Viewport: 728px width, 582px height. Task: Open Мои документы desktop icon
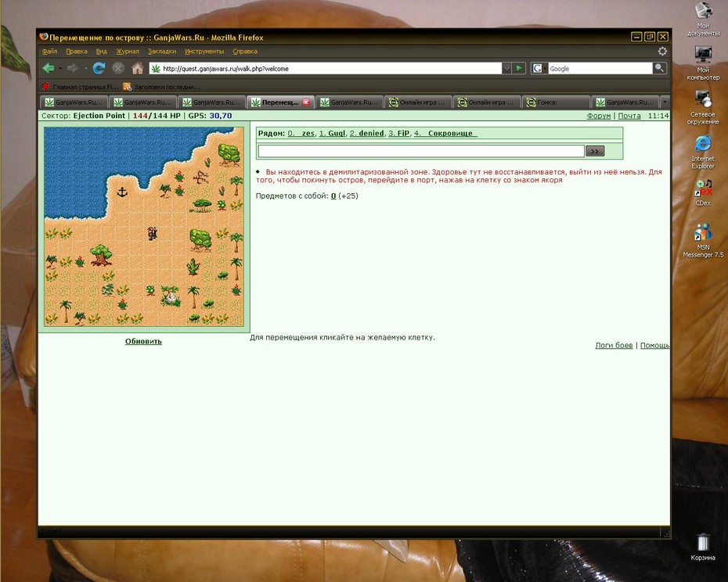coord(703,19)
